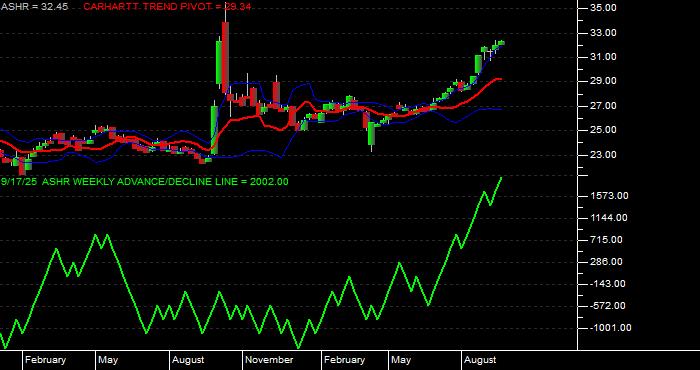
Task: Click the 29.00 price axis value
Action: click(x=604, y=81)
